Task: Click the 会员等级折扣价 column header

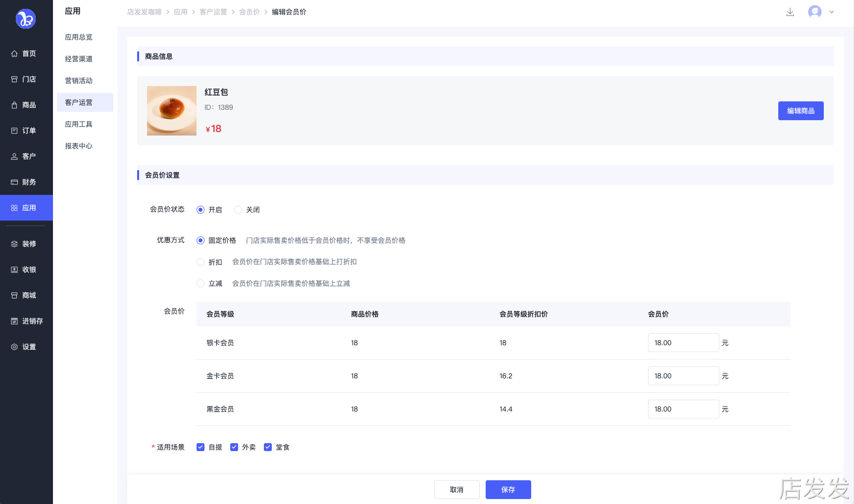Action: (524, 314)
